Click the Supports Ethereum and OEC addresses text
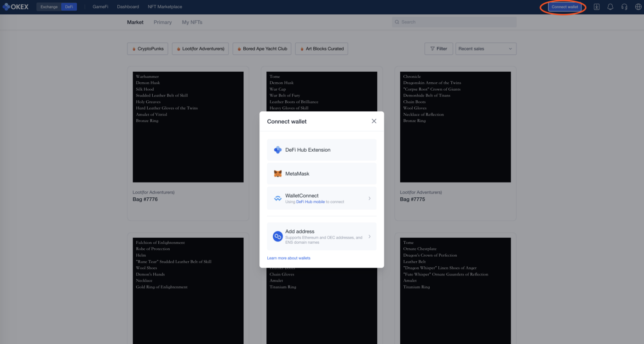The height and width of the screenshot is (344, 644). click(324, 240)
